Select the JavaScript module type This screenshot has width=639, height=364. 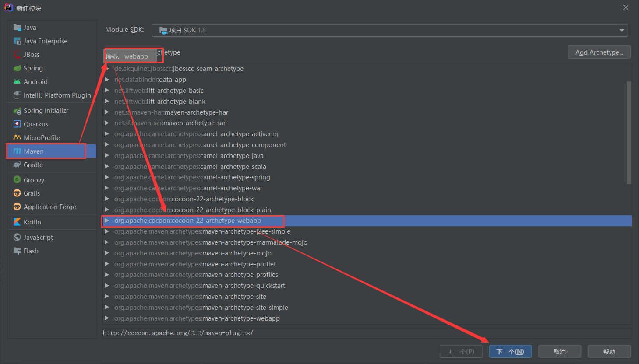pos(52,238)
